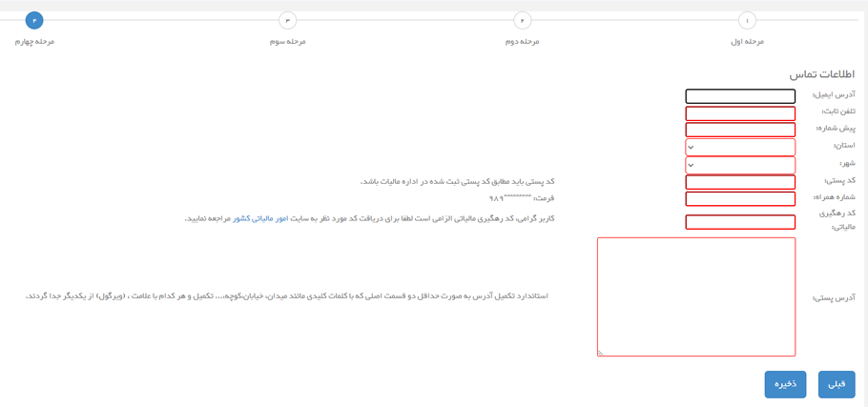
Task: Click the postal address text area
Action: click(696, 297)
